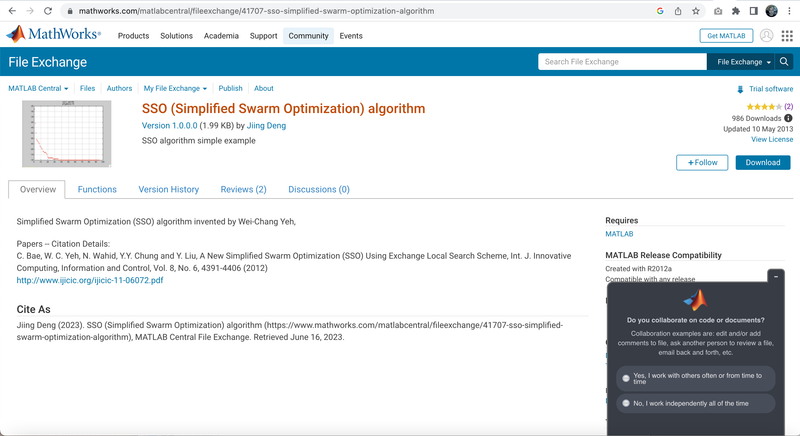Click the Trial software link

pos(771,89)
